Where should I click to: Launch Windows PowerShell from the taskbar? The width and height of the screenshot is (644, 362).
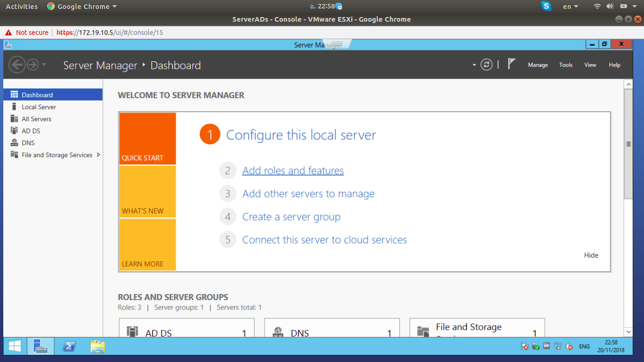(x=69, y=346)
